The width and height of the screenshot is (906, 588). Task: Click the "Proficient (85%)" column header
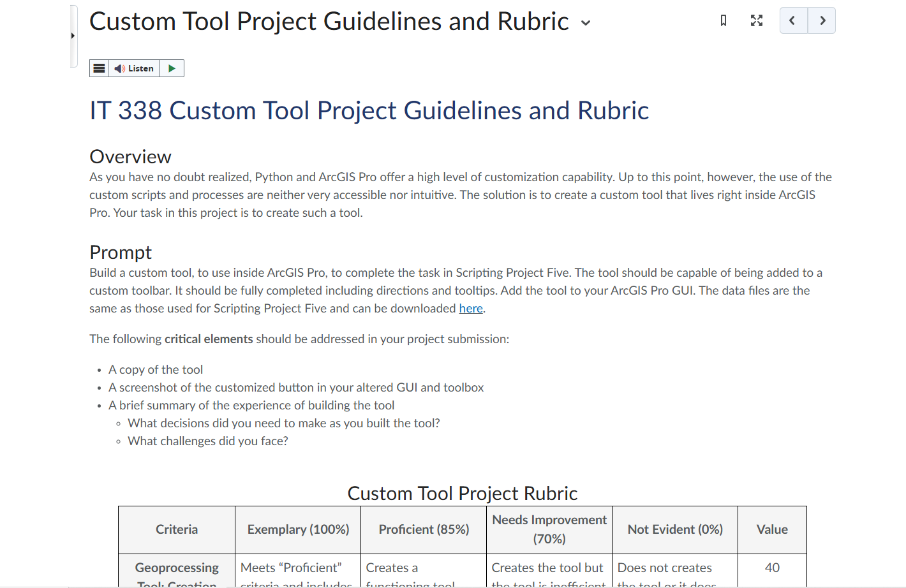[423, 529]
